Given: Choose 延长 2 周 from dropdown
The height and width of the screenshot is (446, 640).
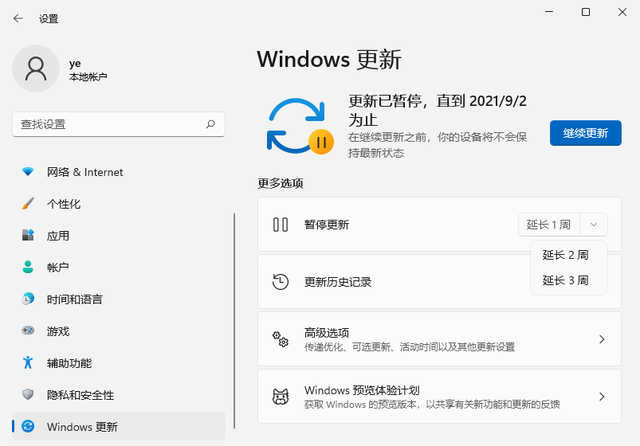Looking at the screenshot, I should pyautogui.click(x=569, y=255).
